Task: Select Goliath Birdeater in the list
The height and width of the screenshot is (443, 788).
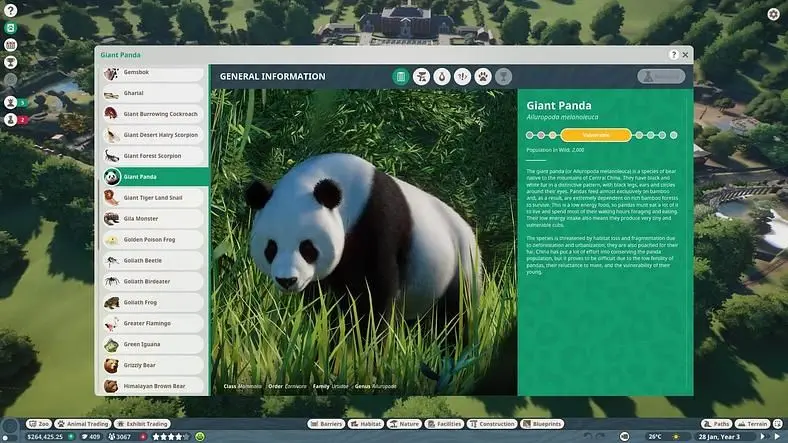Action: pyautogui.click(x=153, y=282)
